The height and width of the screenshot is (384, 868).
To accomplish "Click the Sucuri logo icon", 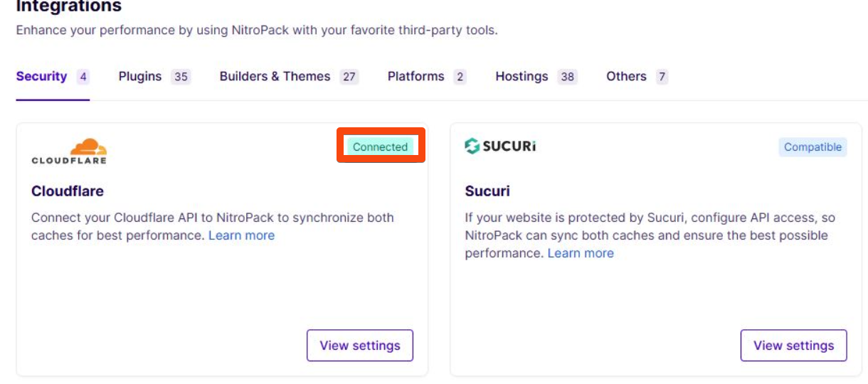I will pos(500,146).
